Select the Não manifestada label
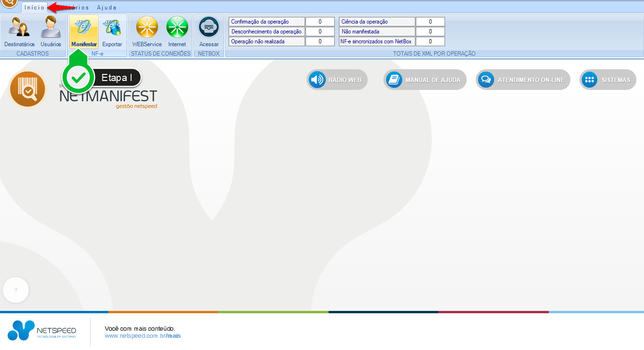This screenshot has height=350, width=644. coord(377,32)
